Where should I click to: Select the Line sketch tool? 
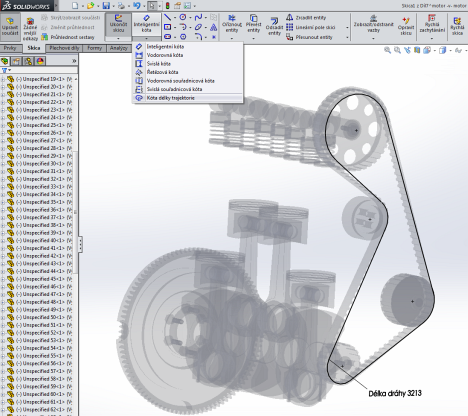[x=168, y=17]
